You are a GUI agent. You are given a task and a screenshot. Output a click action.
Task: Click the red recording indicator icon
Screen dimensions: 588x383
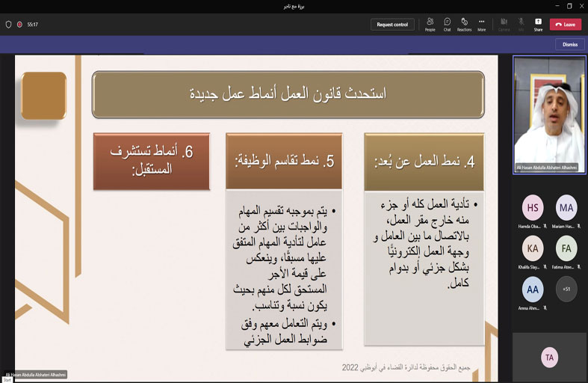19,25
